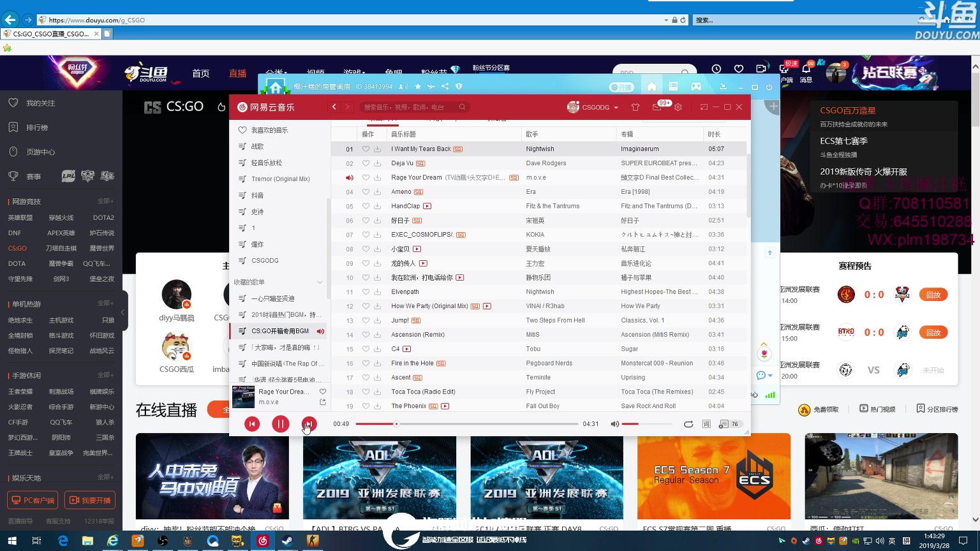The image size is (980, 551).
Task: Sort by 专辑 column header
Action: (x=627, y=134)
